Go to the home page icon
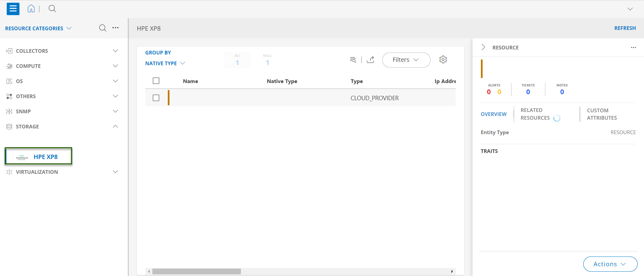The height and width of the screenshot is (276, 644). (31, 9)
